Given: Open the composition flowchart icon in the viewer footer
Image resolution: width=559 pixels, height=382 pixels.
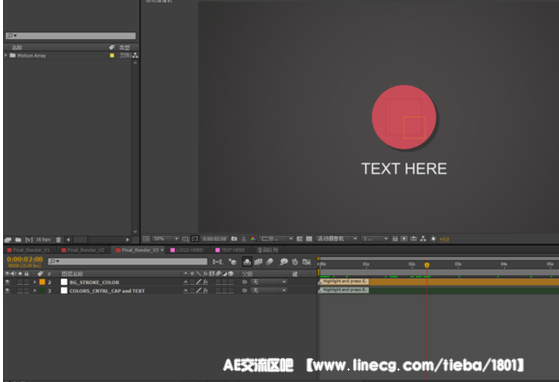Looking at the screenshot, I should 423,239.
